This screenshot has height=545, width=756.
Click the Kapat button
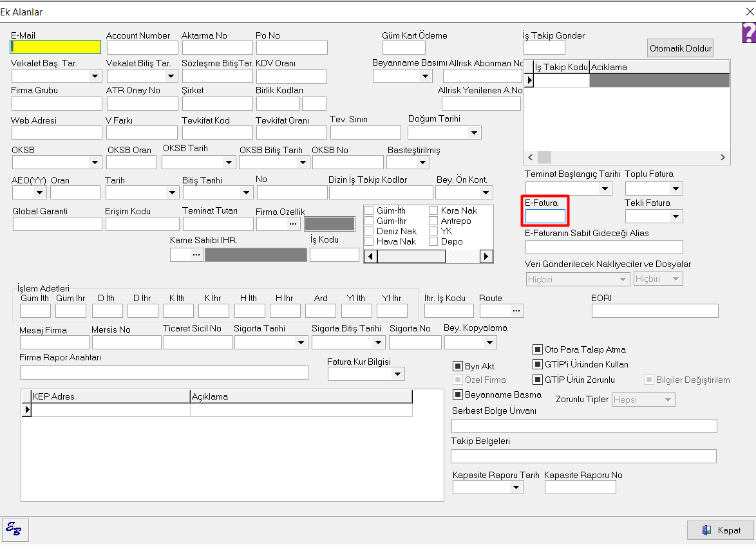[720, 530]
